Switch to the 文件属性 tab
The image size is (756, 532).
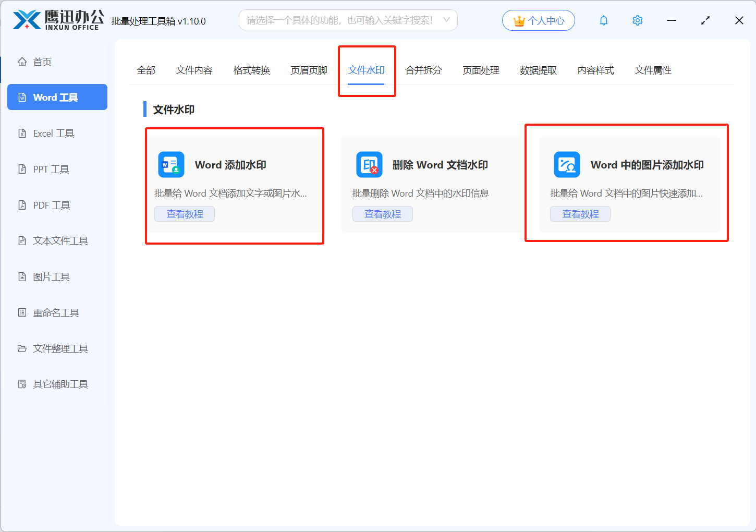653,70
